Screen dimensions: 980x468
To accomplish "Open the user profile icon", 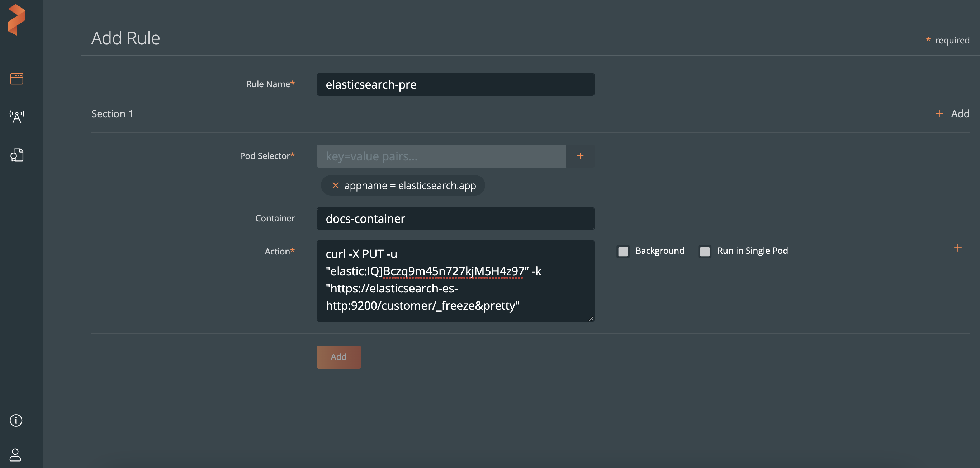I will point(15,454).
